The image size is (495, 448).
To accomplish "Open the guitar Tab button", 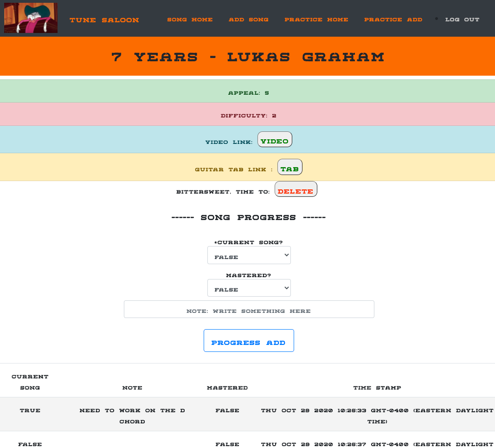I will (290, 167).
